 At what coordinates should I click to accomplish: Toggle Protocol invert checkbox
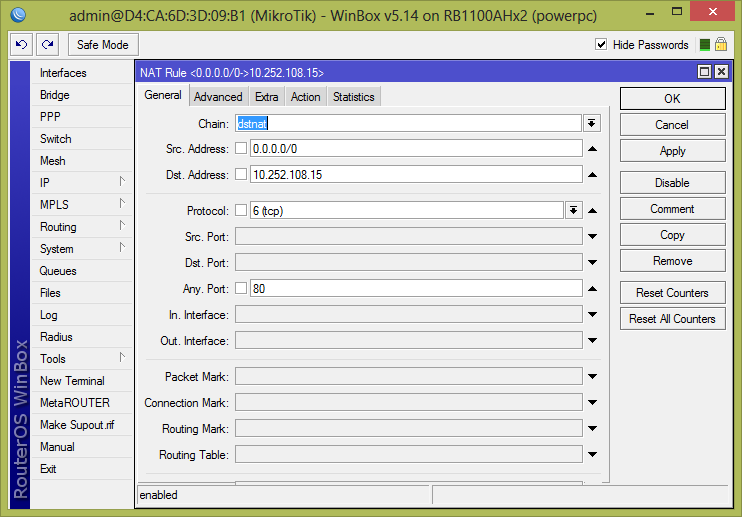pyautogui.click(x=241, y=210)
